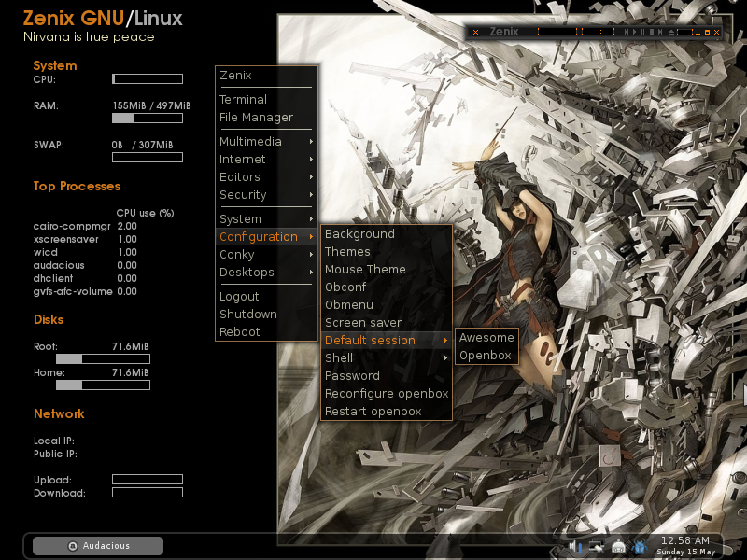This screenshot has width=747, height=560.
Task: Select Logout in the root menu
Action: coord(266,296)
